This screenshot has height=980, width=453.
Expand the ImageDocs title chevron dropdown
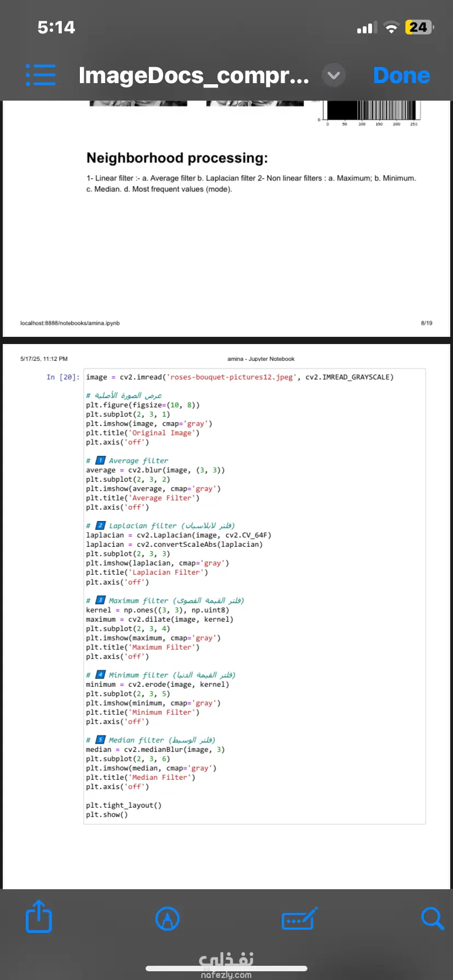(x=333, y=75)
